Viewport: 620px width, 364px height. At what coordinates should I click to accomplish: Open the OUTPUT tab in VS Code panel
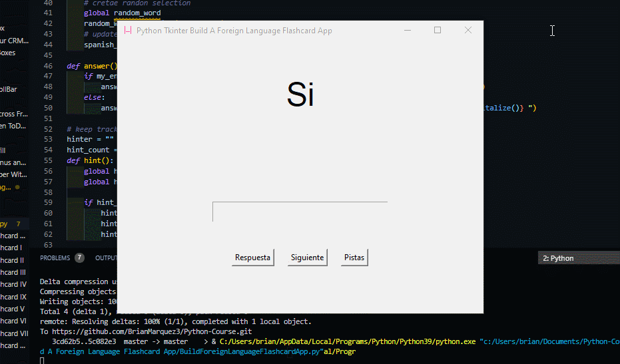tap(106, 258)
